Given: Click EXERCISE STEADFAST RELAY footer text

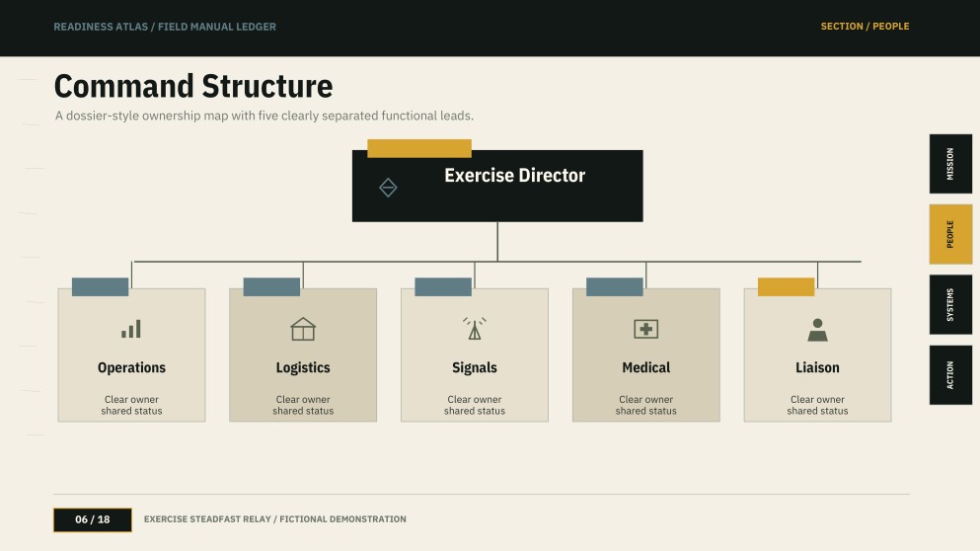Looking at the screenshot, I should pyautogui.click(x=275, y=519).
